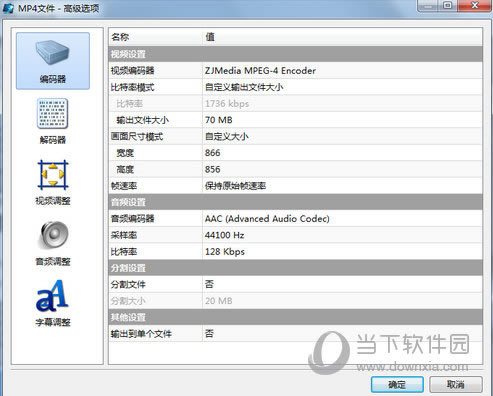493x396 pixels.
Task: Click the greyed 1736 kbps value
Action: click(227, 104)
